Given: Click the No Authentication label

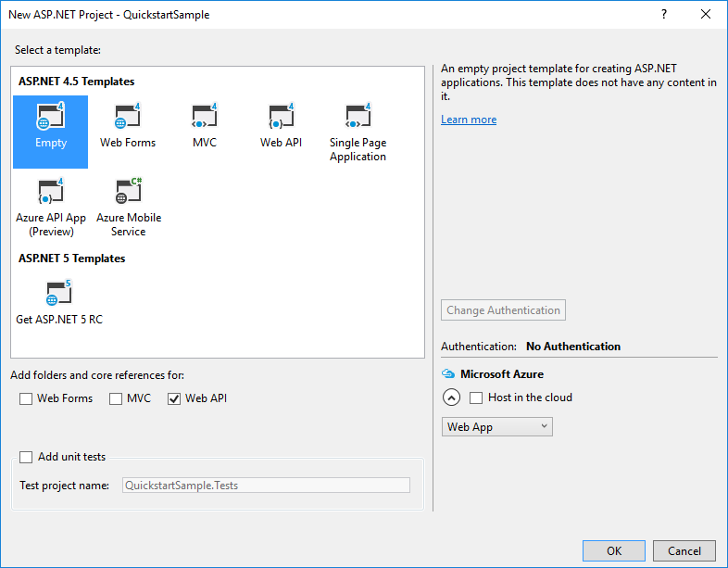Looking at the screenshot, I should (x=573, y=347).
